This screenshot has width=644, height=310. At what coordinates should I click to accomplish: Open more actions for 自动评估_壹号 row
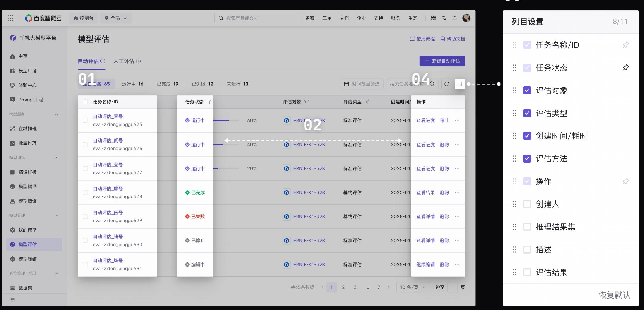point(457,121)
